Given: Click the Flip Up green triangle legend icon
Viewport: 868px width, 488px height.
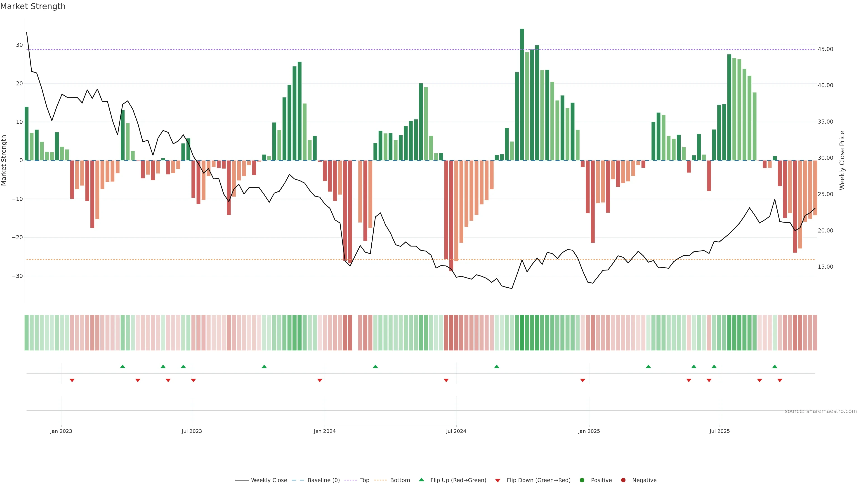Looking at the screenshot, I should point(421,480).
